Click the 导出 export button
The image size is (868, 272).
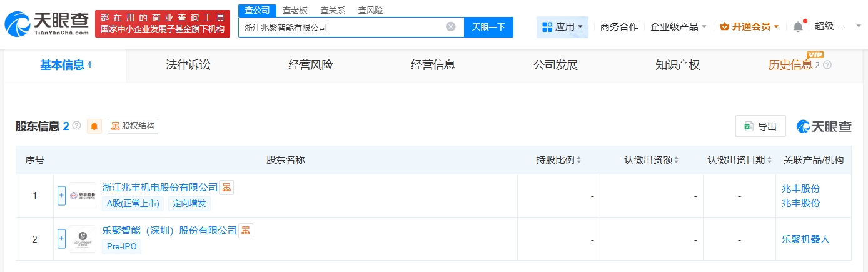pos(760,126)
